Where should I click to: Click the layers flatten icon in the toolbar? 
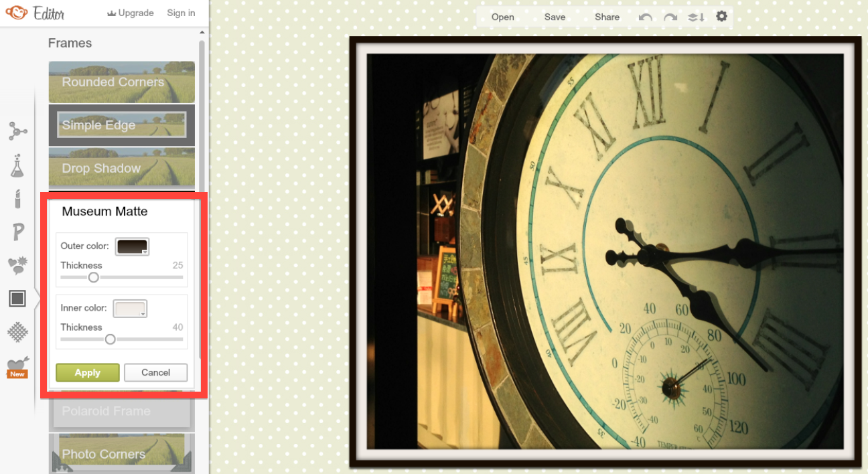click(x=696, y=17)
